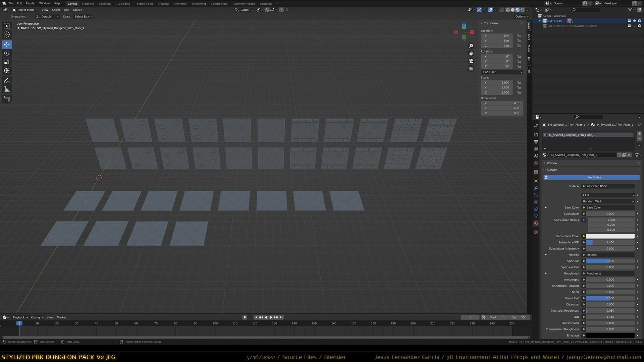Open GGX distribution dropdown
Screen dimensions: 644x362
(608, 195)
